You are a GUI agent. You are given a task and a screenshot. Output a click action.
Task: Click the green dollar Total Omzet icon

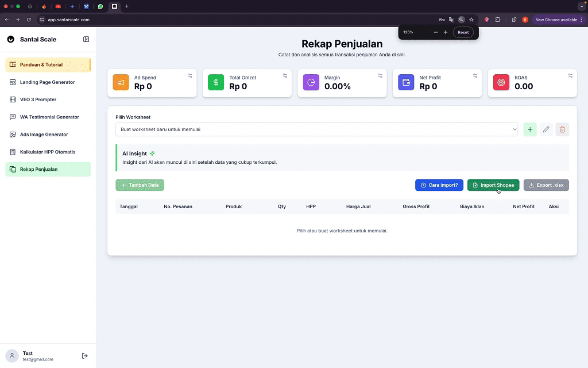(x=215, y=82)
